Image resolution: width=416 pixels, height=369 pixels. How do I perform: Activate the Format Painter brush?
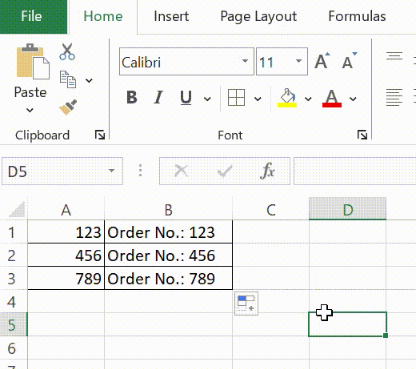click(x=68, y=107)
